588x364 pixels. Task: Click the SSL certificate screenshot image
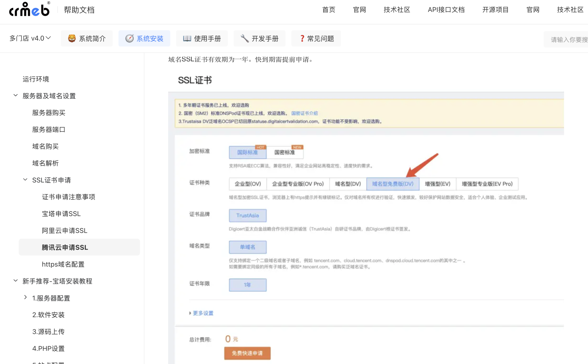365,226
